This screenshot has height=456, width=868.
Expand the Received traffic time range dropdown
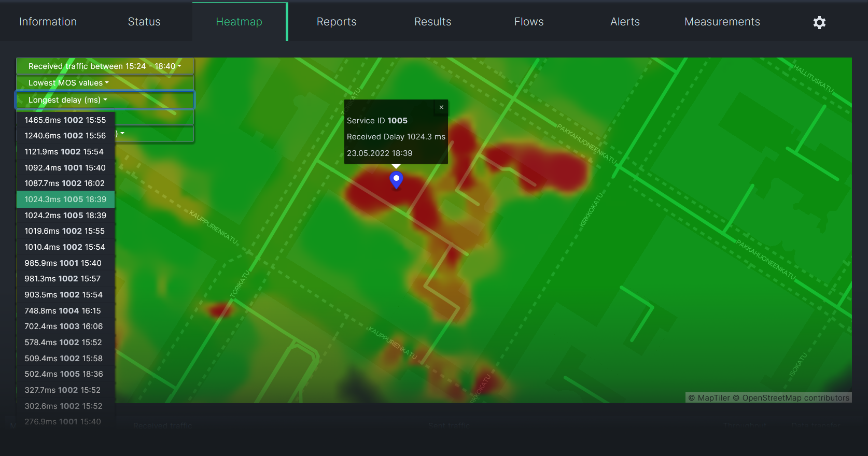(x=105, y=66)
